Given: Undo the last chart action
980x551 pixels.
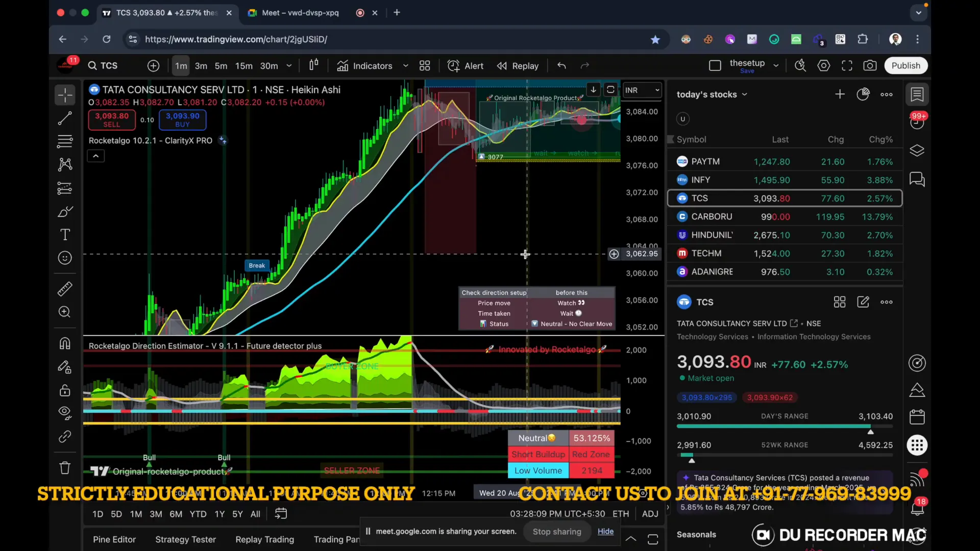Looking at the screenshot, I should click(x=561, y=66).
